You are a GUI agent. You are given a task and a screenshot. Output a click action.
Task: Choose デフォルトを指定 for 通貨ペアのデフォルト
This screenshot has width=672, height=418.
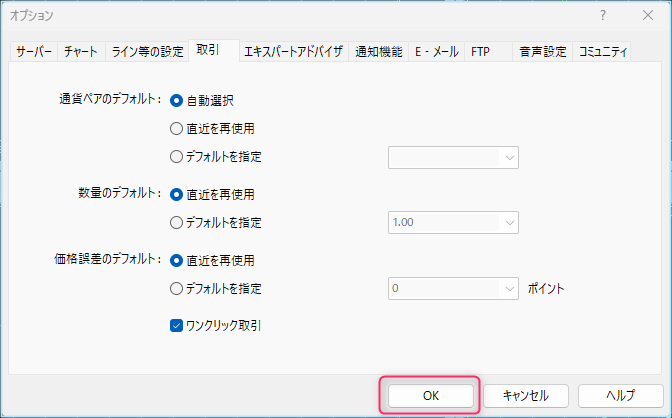click(177, 156)
